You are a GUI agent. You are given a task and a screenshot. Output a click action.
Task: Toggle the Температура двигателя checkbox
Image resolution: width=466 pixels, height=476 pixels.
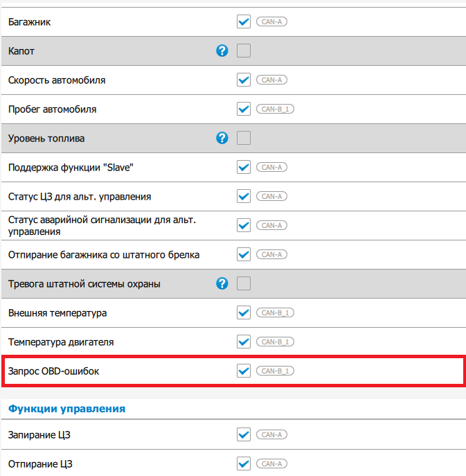pos(244,342)
